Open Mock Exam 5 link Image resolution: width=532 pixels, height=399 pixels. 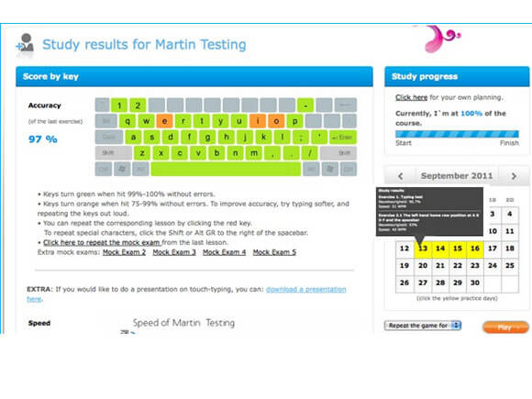274,252
